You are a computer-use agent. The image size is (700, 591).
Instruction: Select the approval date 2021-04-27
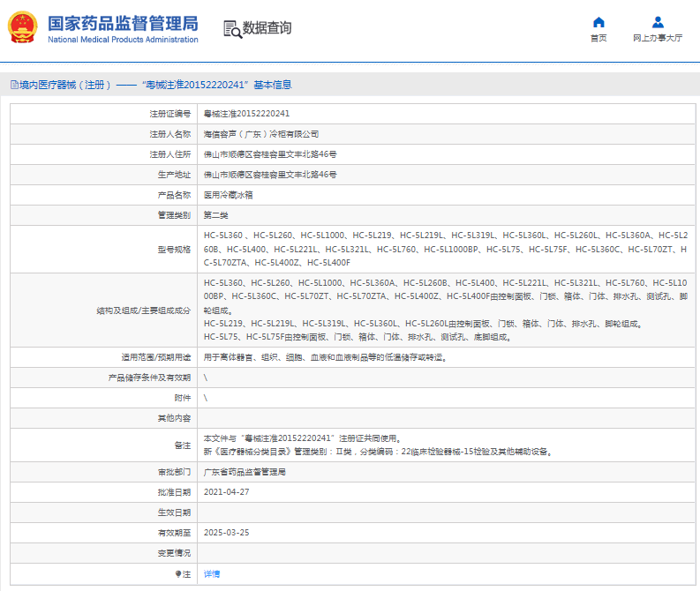pos(226,492)
